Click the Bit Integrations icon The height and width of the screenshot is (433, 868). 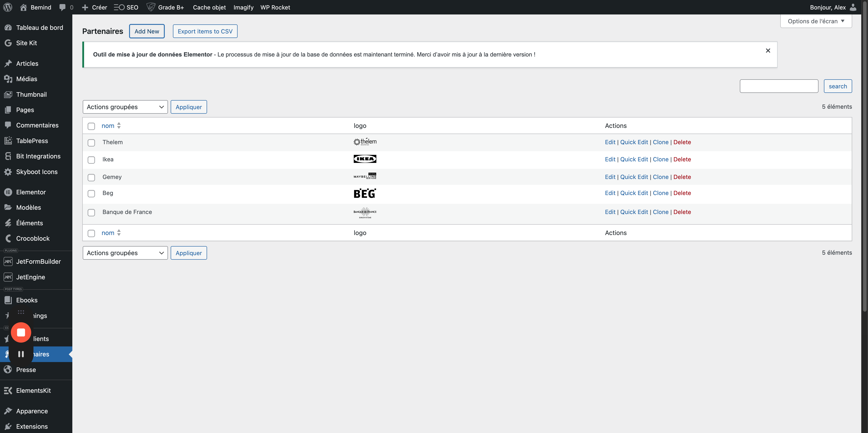click(8, 156)
